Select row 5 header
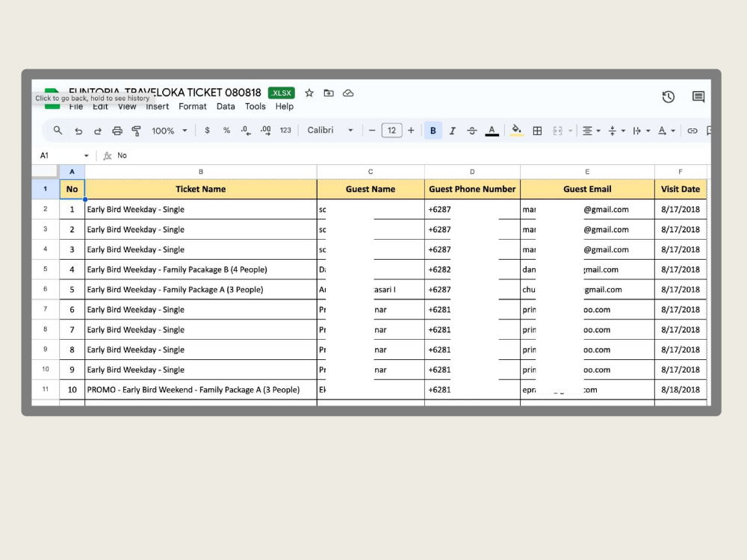This screenshot has height=560, width=747. click(46, 270)
